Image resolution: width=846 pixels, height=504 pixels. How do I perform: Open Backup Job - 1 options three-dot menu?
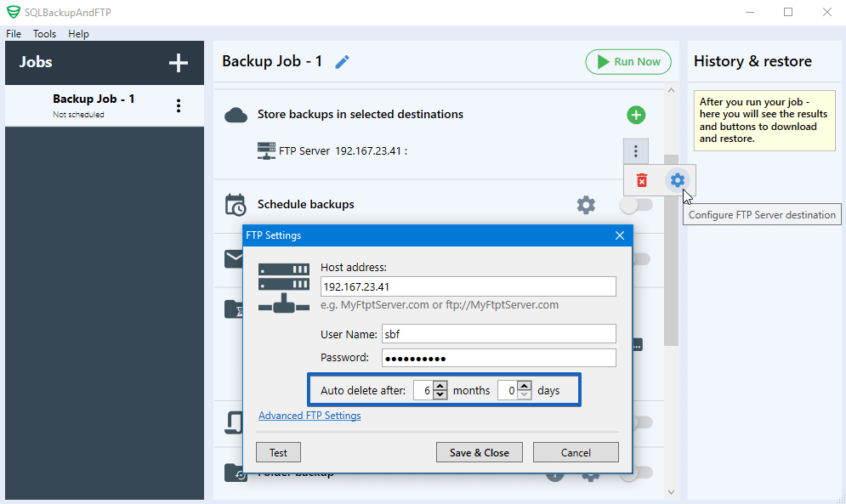click(179, 105)
